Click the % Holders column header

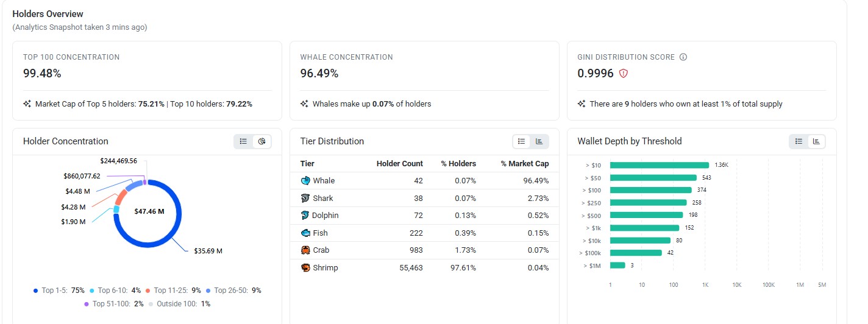point(458,164)
